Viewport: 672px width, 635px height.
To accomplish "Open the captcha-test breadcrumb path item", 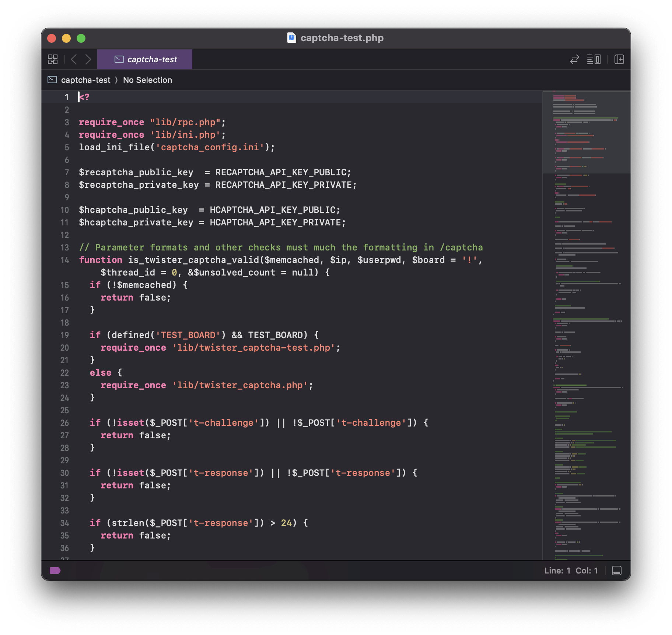I will pos(85,80).
